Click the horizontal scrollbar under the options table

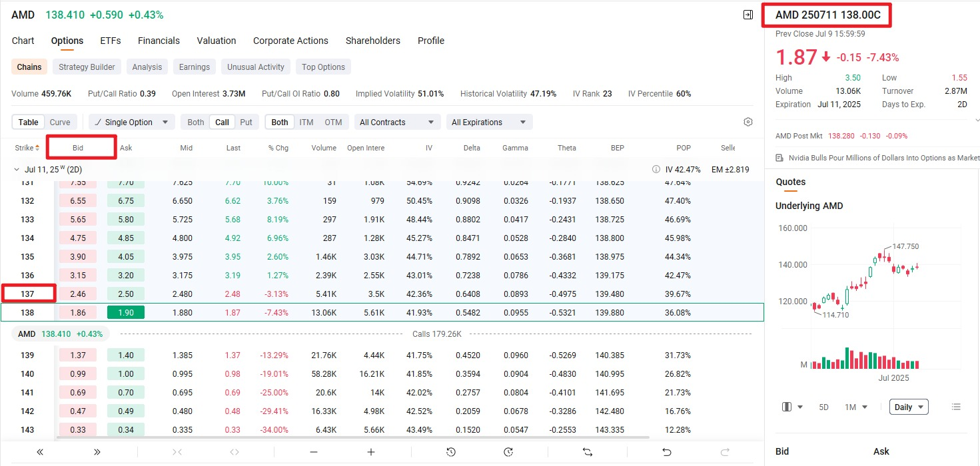pos(353,437)
